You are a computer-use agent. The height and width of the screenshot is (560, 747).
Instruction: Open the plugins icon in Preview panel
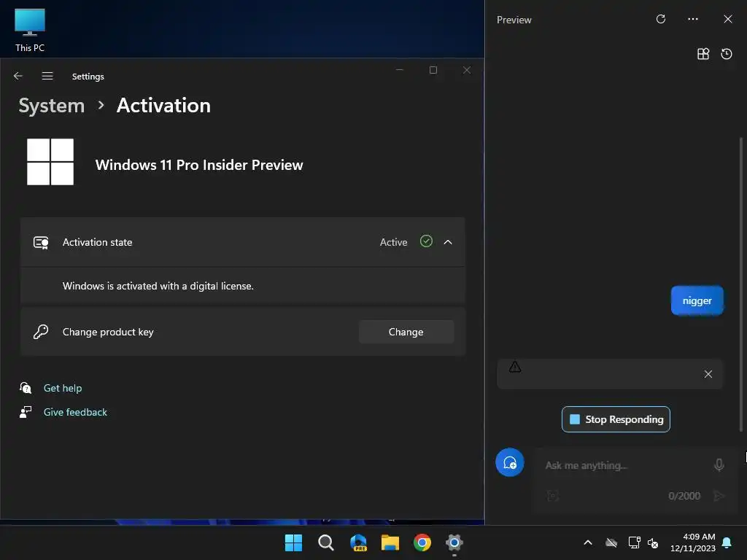703,54
